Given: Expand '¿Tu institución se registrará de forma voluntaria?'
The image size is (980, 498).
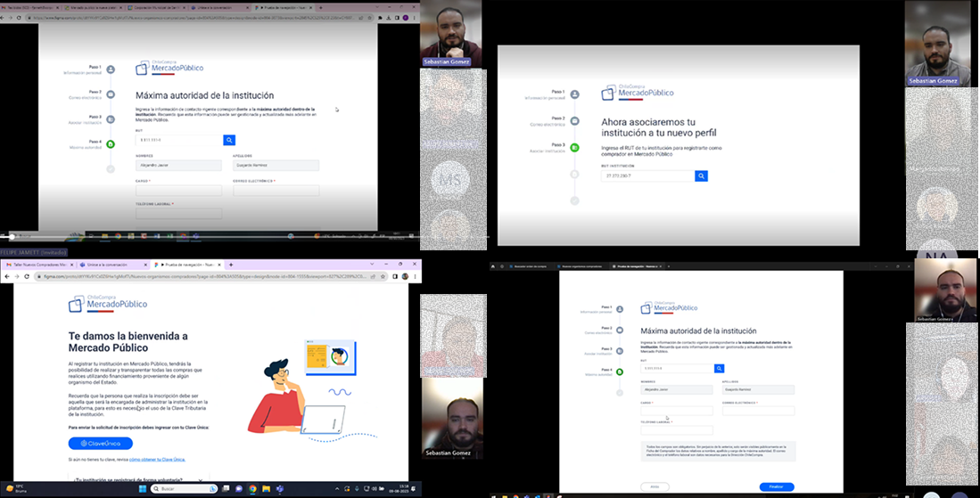Looking at the screenshot, I should click(138, 480).
